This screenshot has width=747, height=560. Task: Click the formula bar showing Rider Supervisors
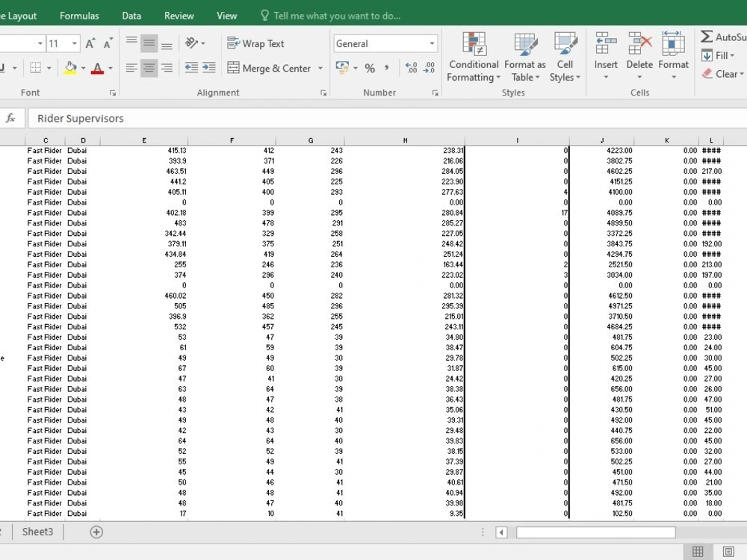(387, 118)
